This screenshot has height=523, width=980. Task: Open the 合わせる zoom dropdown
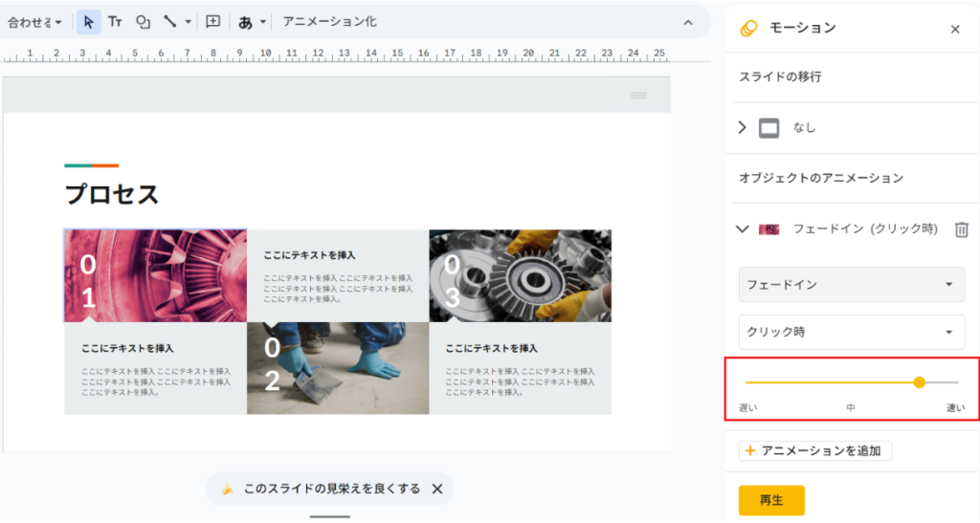[x=34, y=22]
